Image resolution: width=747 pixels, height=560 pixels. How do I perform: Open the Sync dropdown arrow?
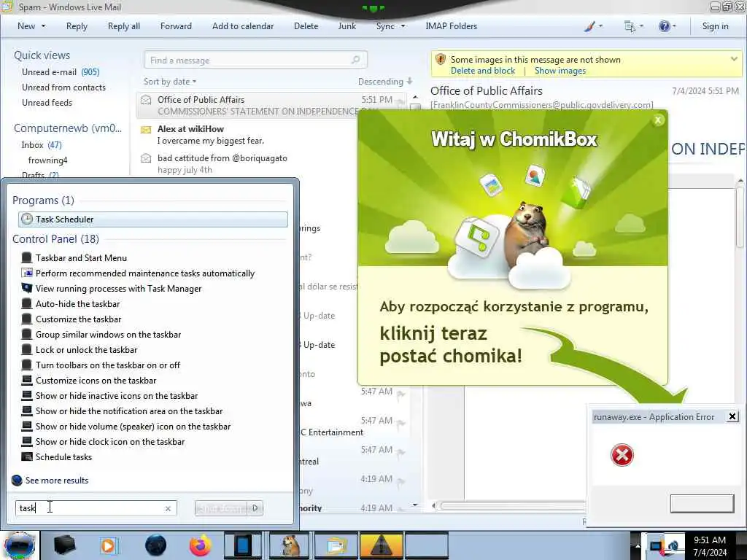click(x=403, y=26)
